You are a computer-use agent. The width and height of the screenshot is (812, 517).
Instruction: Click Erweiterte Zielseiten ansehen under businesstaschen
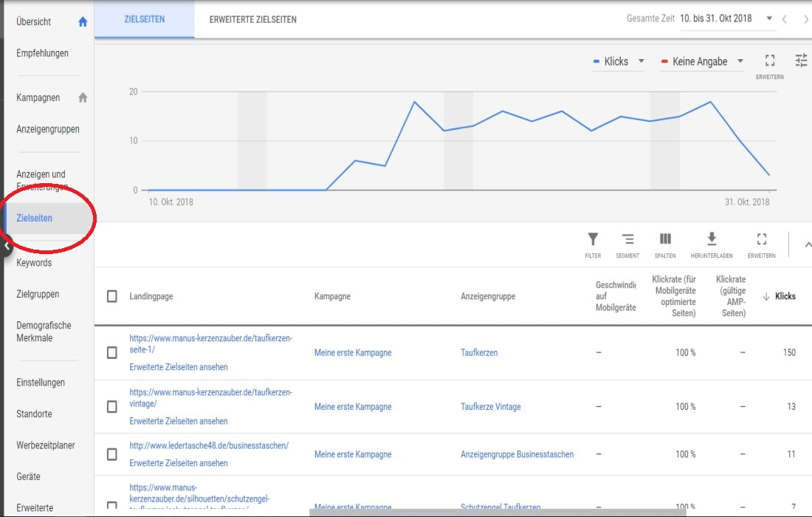point(179,463)
